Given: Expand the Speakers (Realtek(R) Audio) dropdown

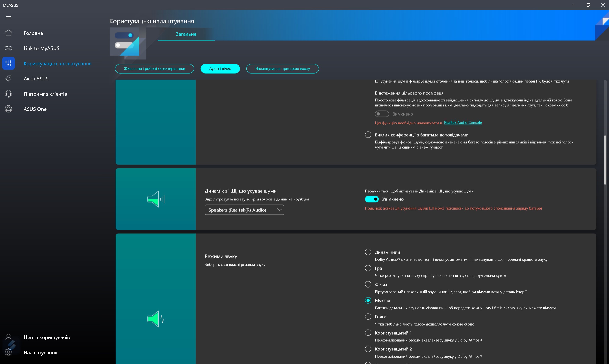Looking at the screenshot, I should (x=244, y=210).
